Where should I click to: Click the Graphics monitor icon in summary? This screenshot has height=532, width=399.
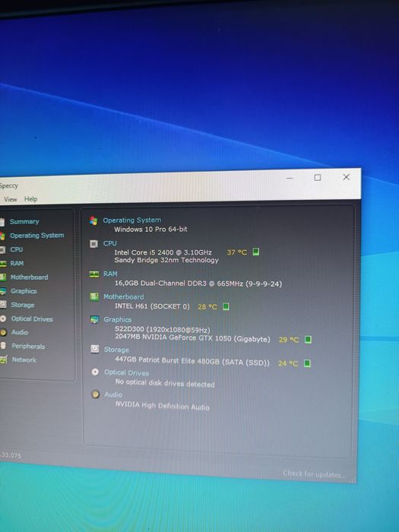95,319
